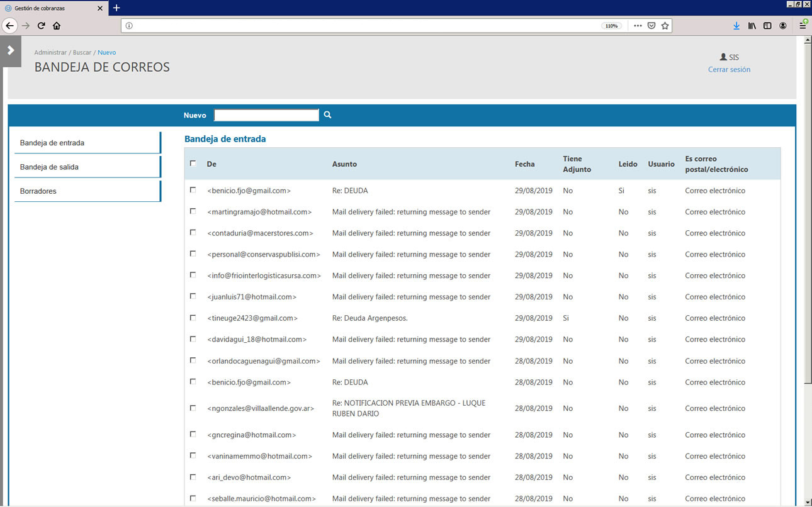Check the juanluis71@hotmail.com row checkbox
812x507 pixels.
(x=193, y=296)
